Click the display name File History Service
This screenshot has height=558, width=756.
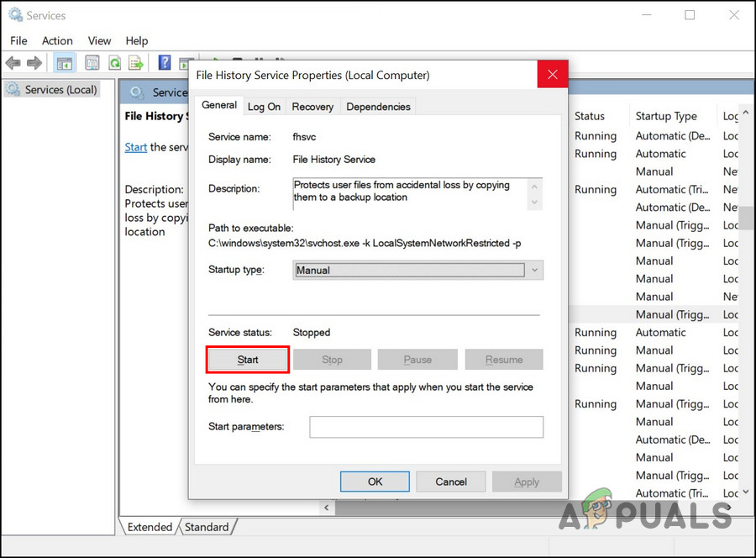point(333,160)
